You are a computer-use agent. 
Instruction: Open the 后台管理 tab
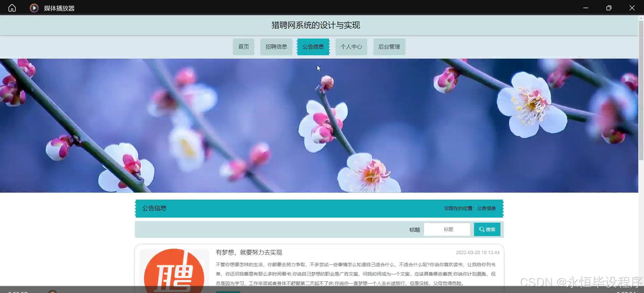(x=389, y=47)
